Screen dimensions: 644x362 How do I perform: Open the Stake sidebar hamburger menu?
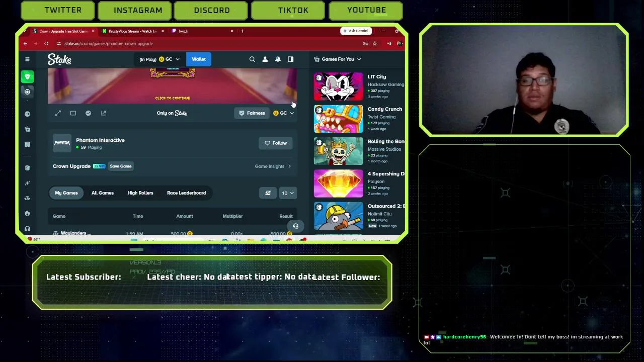point(27,59)
